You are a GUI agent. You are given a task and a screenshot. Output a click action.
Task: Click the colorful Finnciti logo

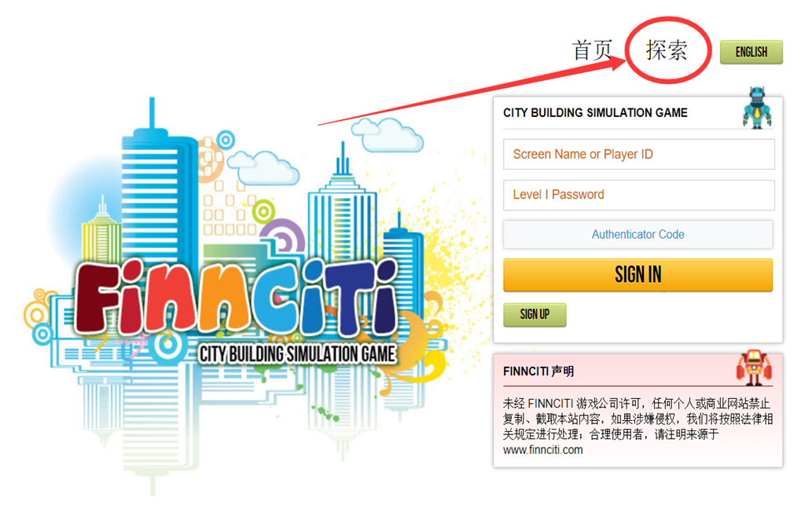coord(237,298)
